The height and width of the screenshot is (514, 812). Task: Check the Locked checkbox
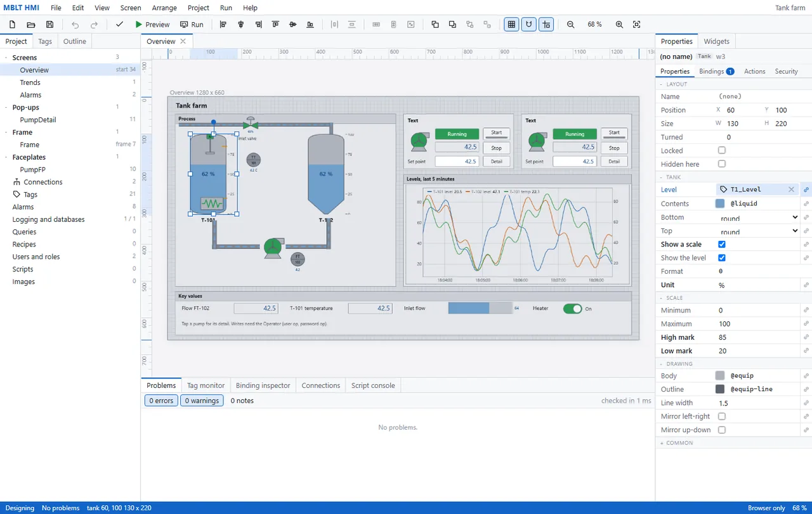click(721, 151)
